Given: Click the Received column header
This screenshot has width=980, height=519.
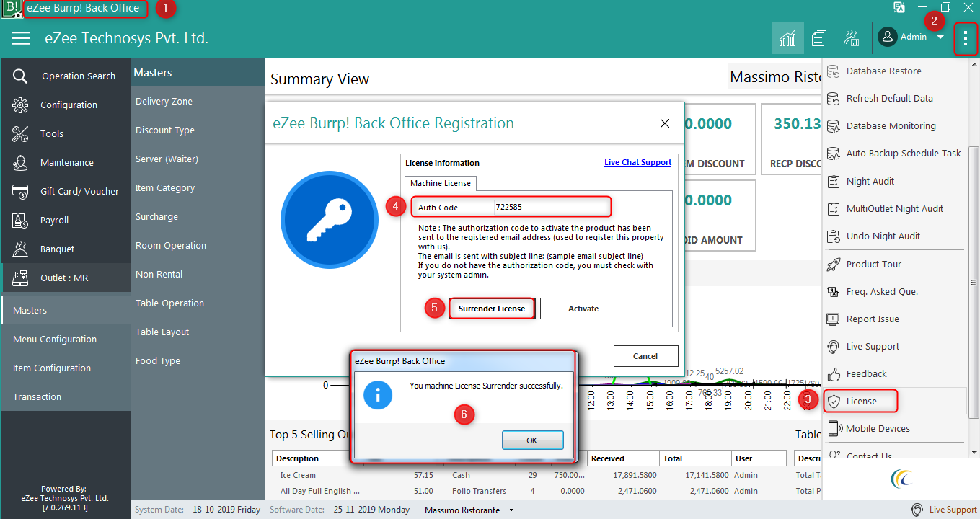Looking at the screenshot, I should click(x=623, y=458).
